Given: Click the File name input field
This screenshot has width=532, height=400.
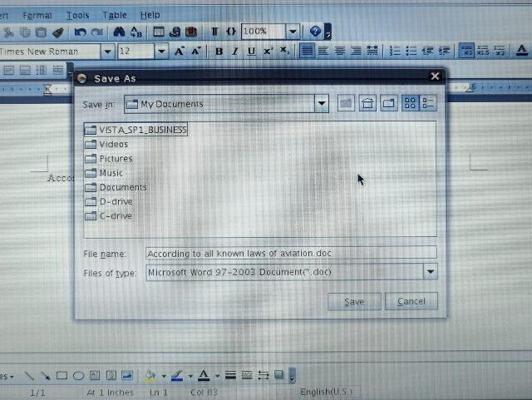Looking at the screenshot, I should pos(291,254).
